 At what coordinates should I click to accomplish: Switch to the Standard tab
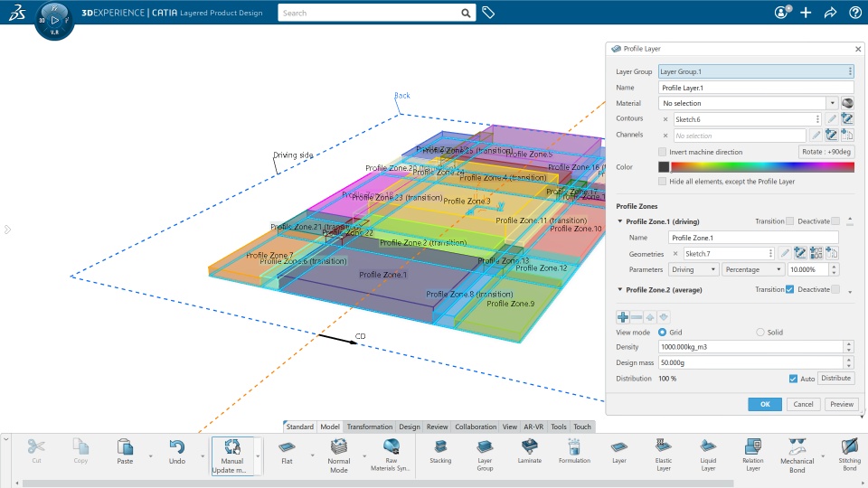coord(299,427)
